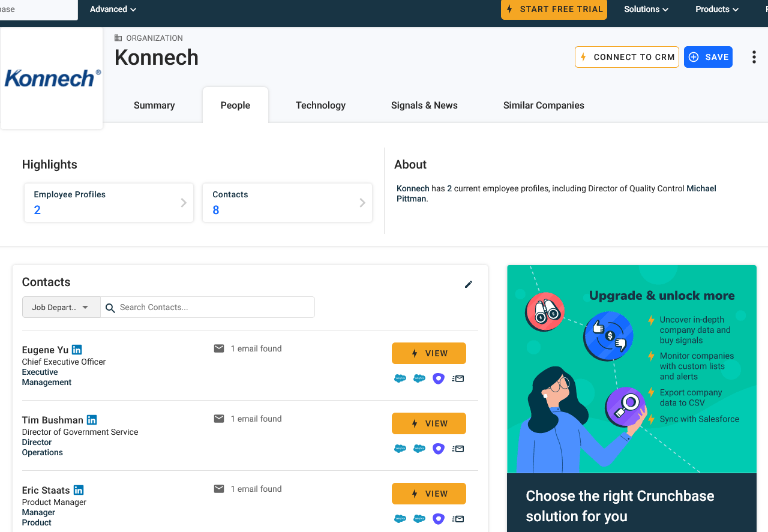Image resolution: width=768 pixels, height=532 pixels.
Task: Open Eugene Yu's LinkedIn profile icon
Action: pos(77,350)
